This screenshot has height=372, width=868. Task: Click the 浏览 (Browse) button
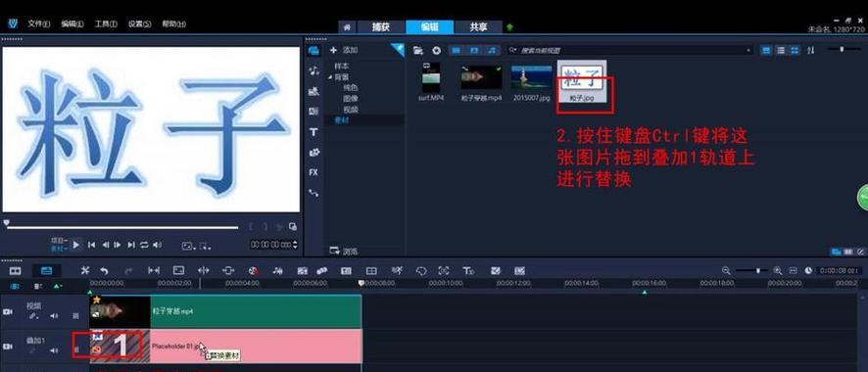pyautogui.click(x=344, y=251)
